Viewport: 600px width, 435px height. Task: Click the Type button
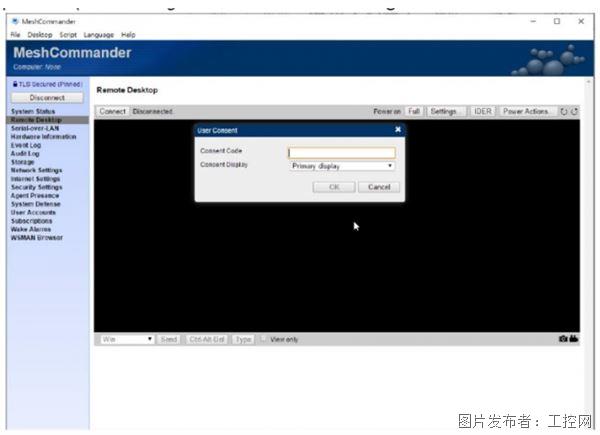pyautogui.click(x=243, y=339)
